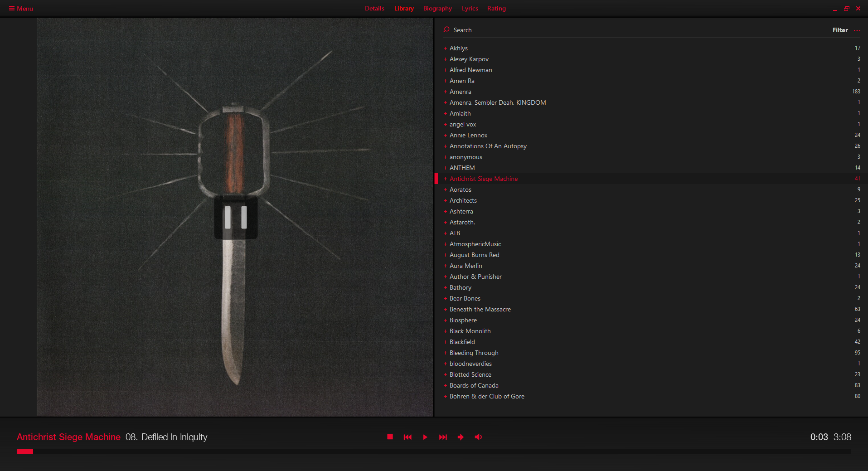Expand the Alfred Newman entry
Image resolution: width=868 pixels, height=471 pixels.
tap(445, 70)
